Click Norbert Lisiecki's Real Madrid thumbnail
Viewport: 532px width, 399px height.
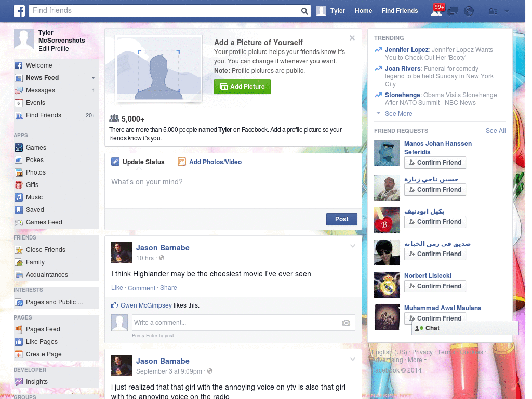[387, 285]
